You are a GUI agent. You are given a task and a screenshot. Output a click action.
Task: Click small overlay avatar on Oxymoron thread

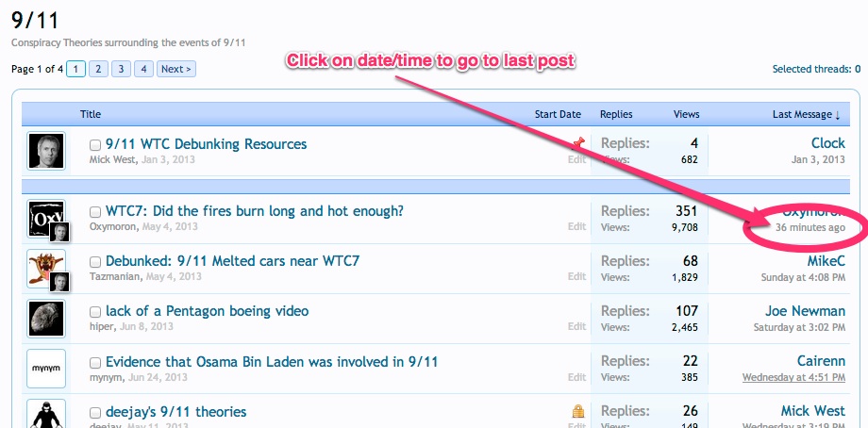59,232
